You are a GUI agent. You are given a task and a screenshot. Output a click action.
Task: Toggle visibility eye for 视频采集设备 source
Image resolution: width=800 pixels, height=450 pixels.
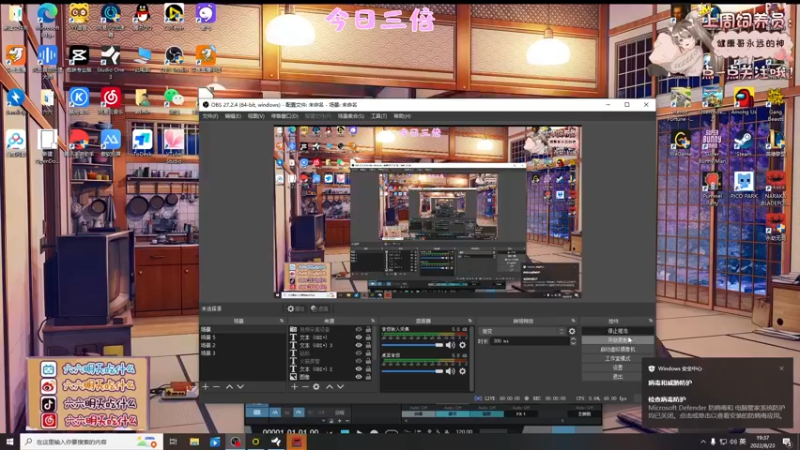tap(359, 330)
